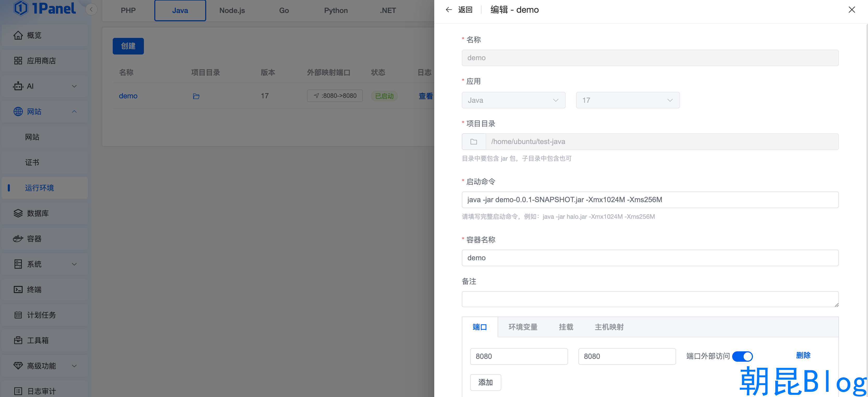Viewport: 868px width, 397px height.
Task: Select the 主机映射 tab
Action: coord(609,327)
